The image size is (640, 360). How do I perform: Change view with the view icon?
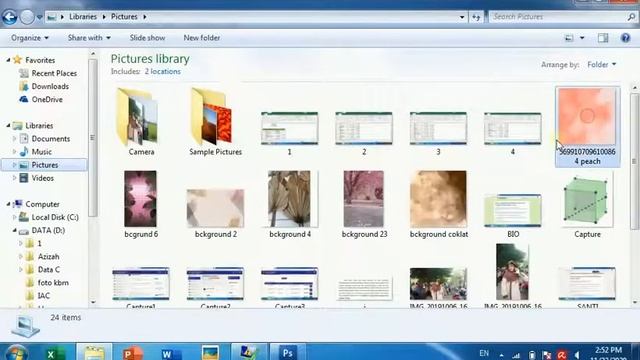coord(569,38)
